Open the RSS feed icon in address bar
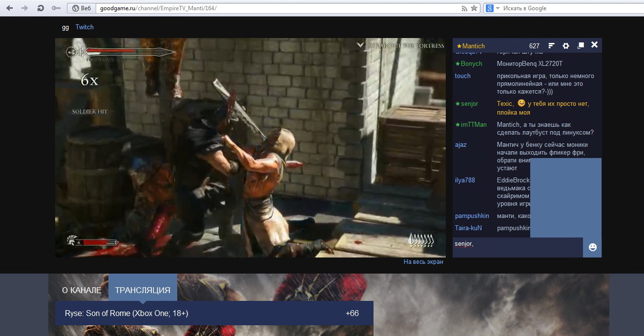 pos(464,8)
